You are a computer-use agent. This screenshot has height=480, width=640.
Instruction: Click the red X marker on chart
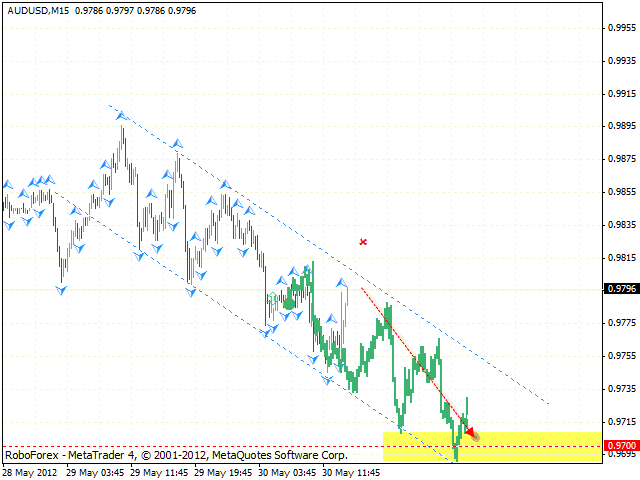363,241
